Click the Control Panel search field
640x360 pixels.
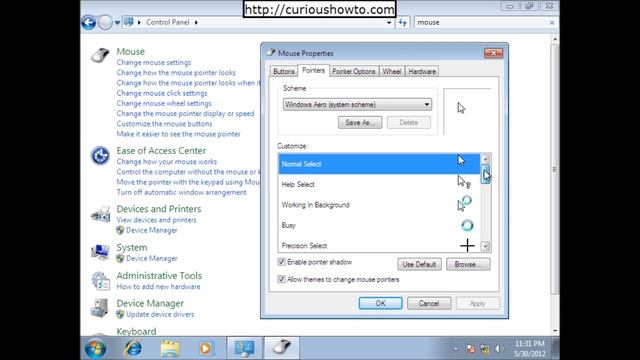pyautogui.click(x=482, y=22)
